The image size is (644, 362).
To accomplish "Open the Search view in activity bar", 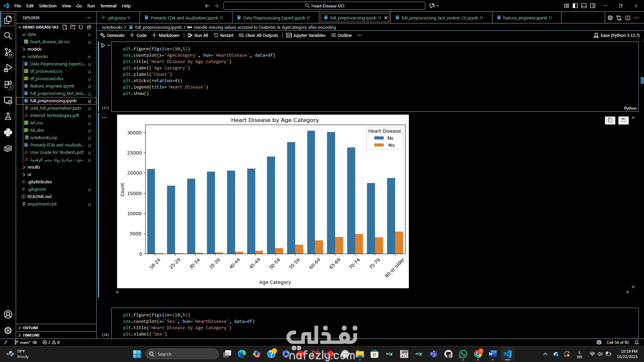I will [x=8, y=36].
